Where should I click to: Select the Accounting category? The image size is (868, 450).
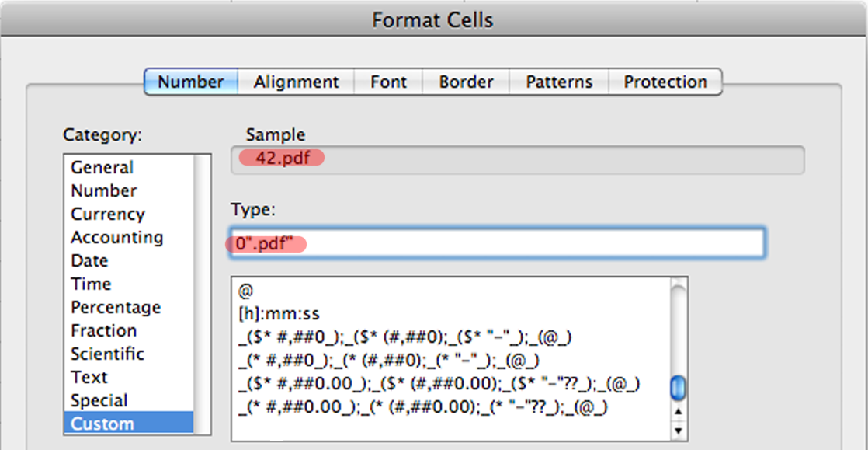(x=116, y=237)
